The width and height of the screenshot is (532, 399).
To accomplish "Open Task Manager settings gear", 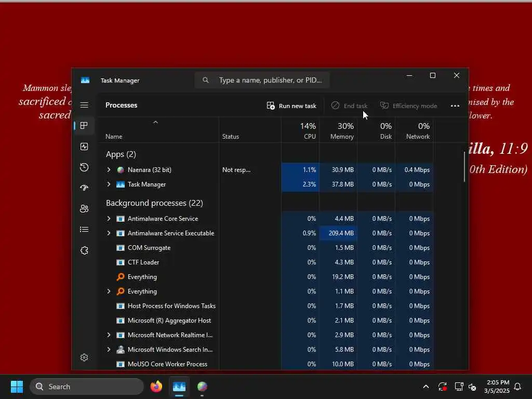I will (84, 357).
